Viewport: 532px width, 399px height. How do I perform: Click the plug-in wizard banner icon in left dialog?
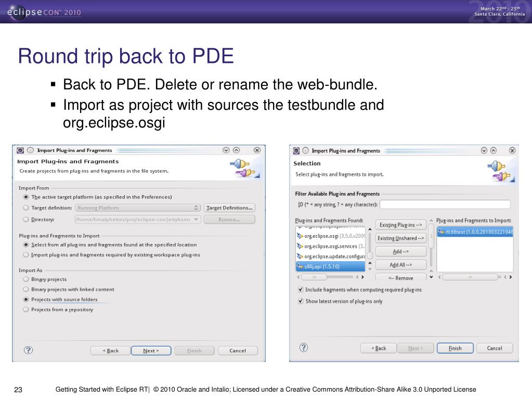point(244,168)
